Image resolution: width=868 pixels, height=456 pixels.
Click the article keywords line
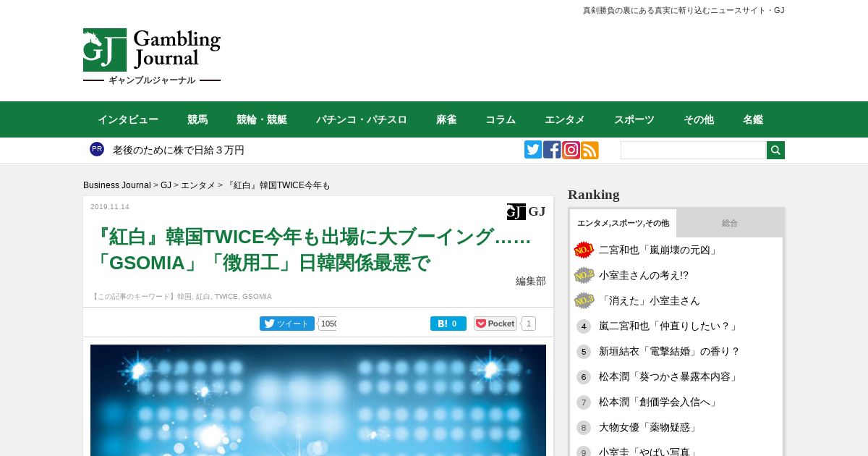pyautogui.click(x=182, y=297)
